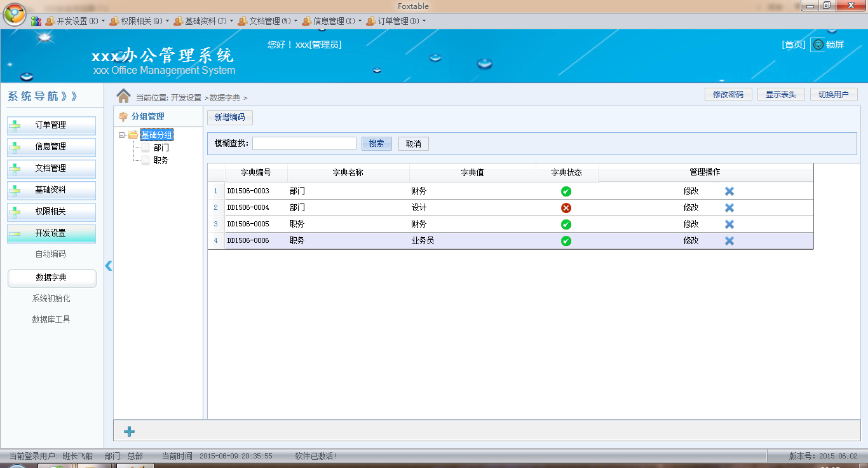Toggle green status icon for DD1506-0003
The image size is (868, 468).
[x=566, y=191]
